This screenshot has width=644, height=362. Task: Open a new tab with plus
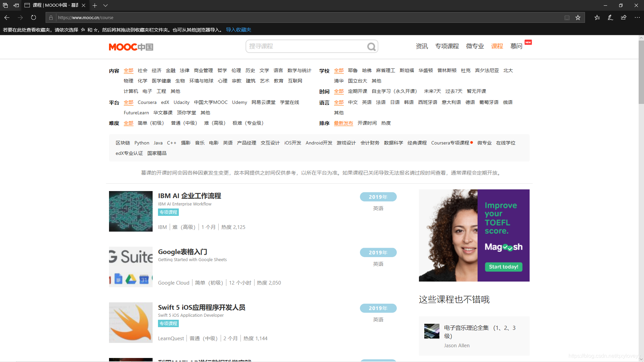[x=95, y=5]
